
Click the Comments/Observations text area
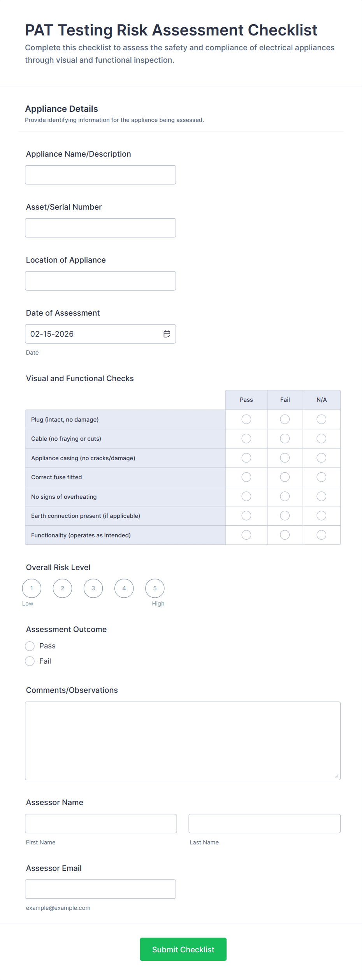tap(183, 741)
